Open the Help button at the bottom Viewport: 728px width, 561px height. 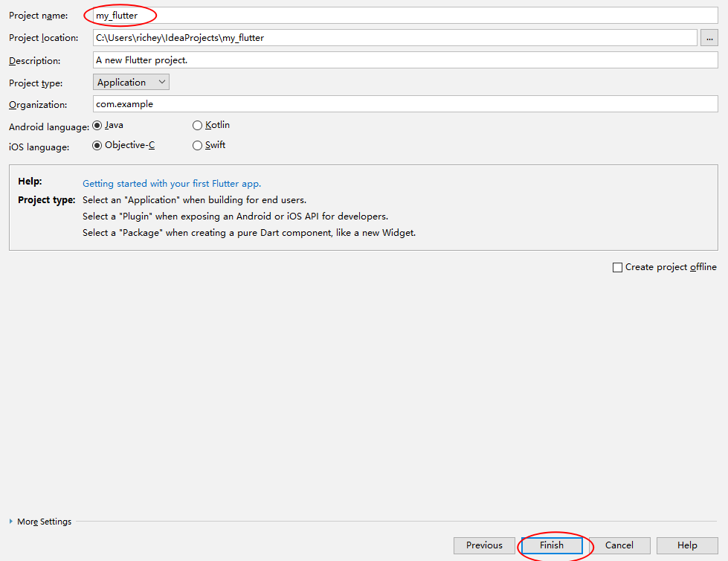(x=687, y=545)
